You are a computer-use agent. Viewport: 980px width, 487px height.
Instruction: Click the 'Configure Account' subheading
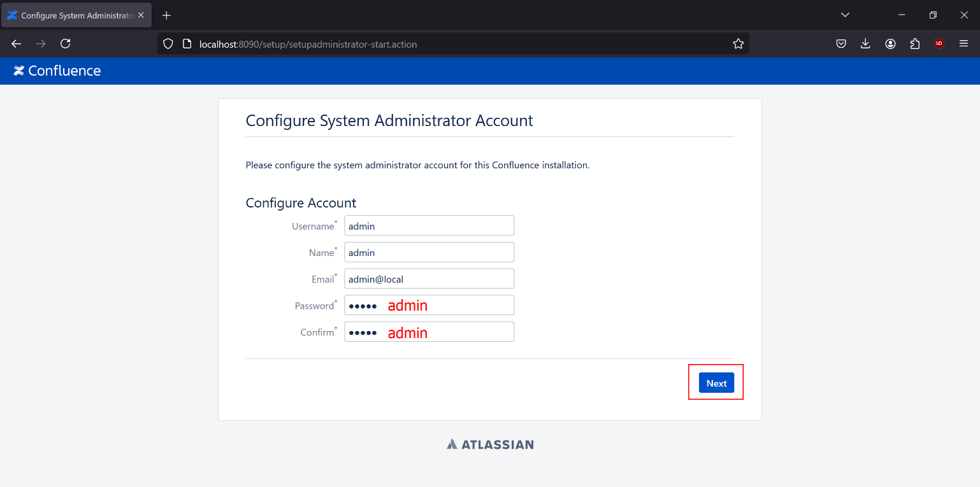(301, 203)
